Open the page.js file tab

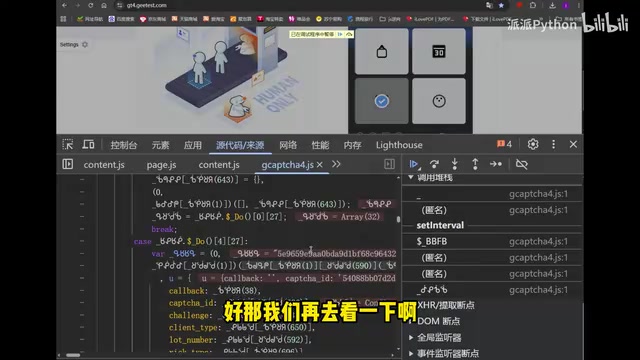pos(161,164)
